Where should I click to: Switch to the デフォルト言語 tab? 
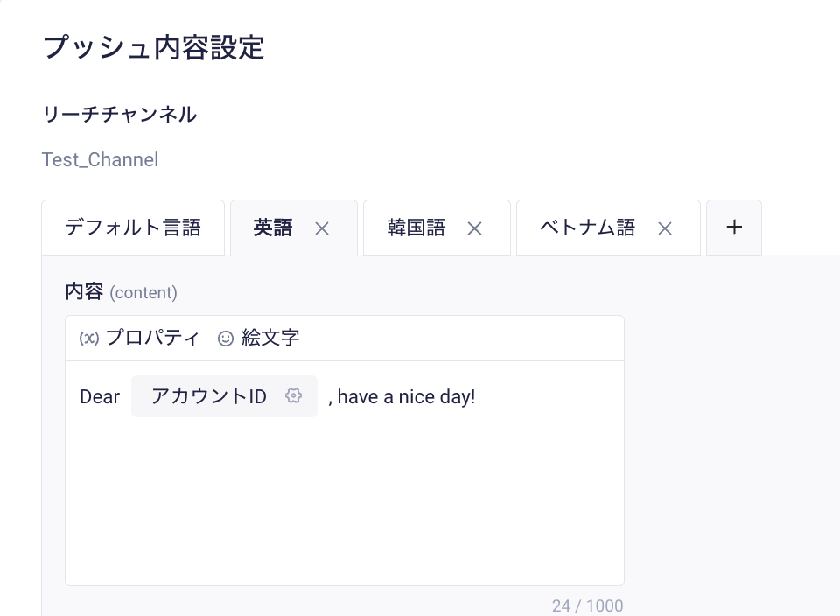coord(133,228)
